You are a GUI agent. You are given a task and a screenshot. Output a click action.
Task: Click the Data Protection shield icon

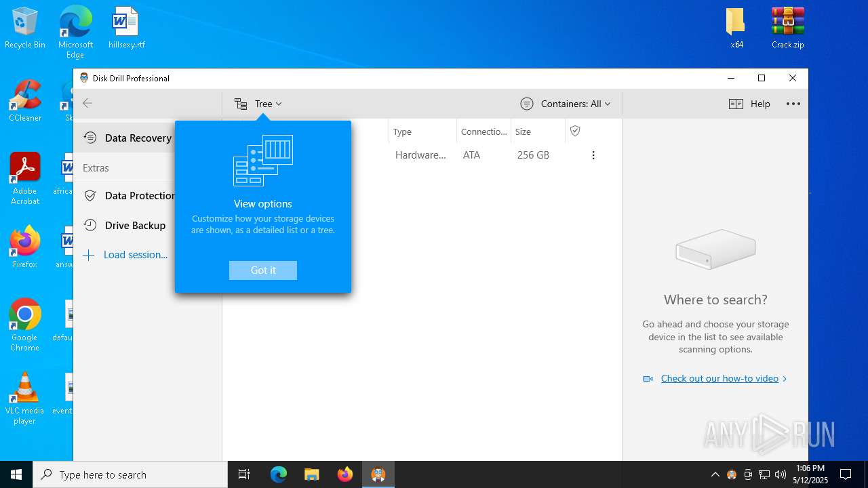click(x=90, y=195)
